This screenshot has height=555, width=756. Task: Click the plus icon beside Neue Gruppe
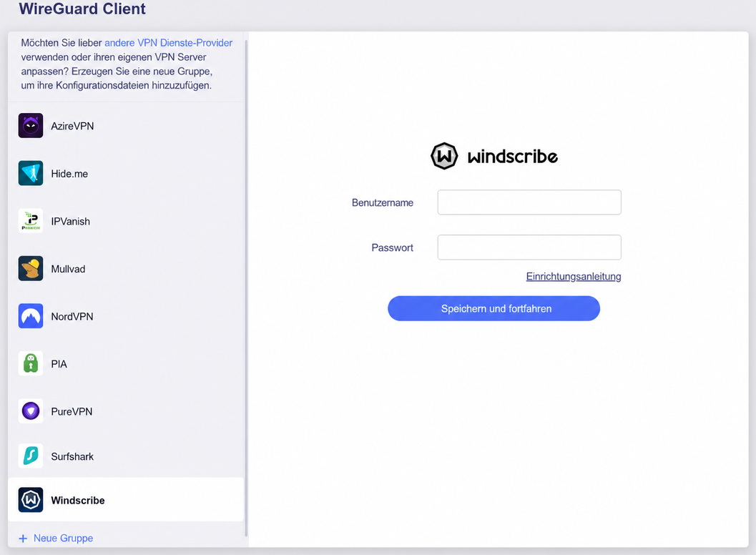click(23, 538)
